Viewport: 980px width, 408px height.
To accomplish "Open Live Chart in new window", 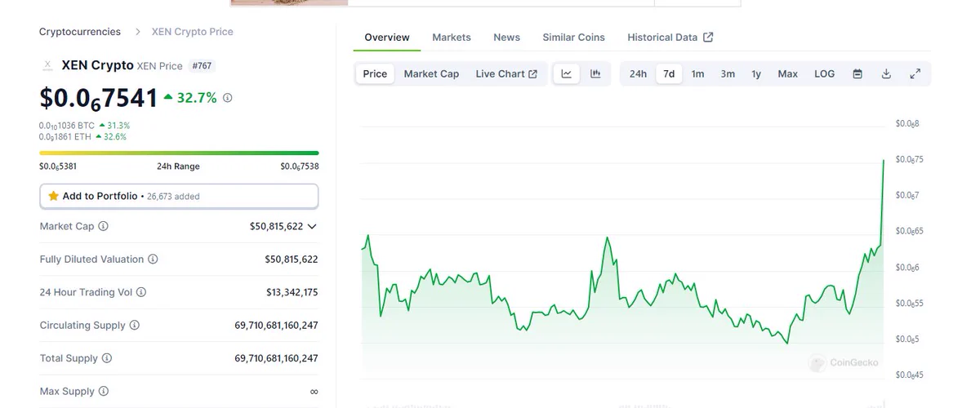I will click(506, 73).
